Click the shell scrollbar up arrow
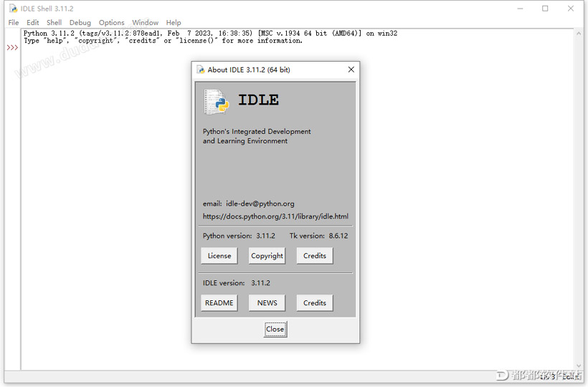 (x=579, y=34)
